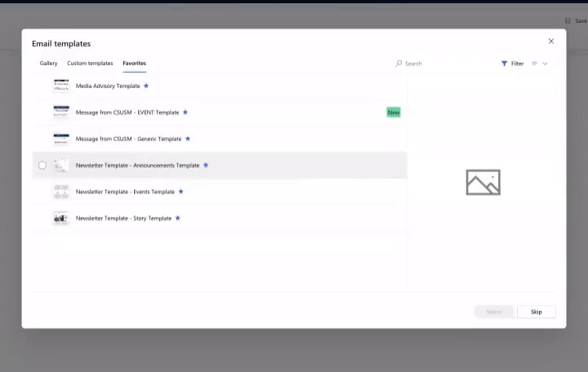Image resolution: width=588 pixels, height=372 pixels.
Task: Click the Save icon in the background window
Action: tap(568, 21)
